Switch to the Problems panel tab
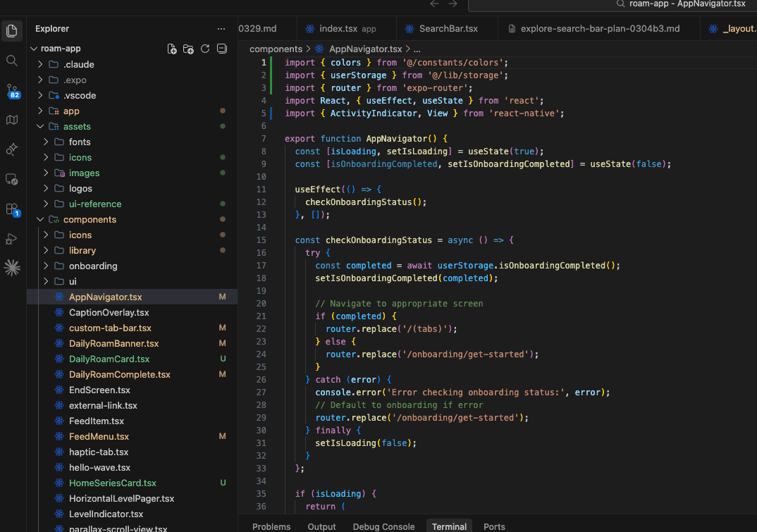 pyautogui.click(x=271, y=526)
